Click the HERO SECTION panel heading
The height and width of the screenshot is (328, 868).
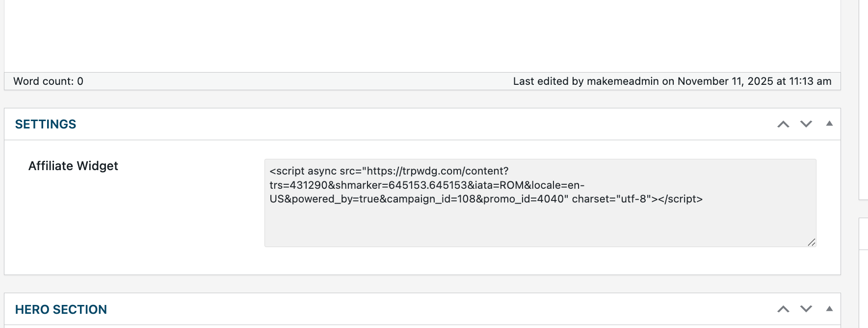point(61,310)
